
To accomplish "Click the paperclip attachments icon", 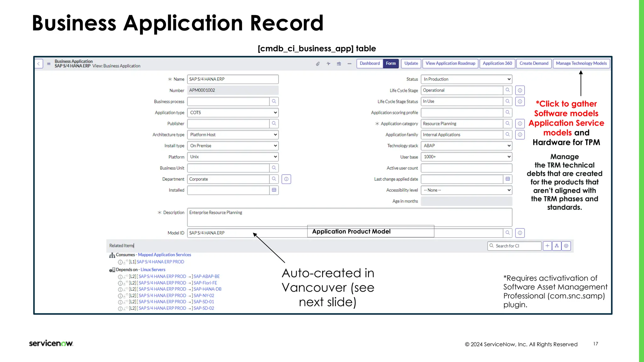I will click(x=318, y=64).
